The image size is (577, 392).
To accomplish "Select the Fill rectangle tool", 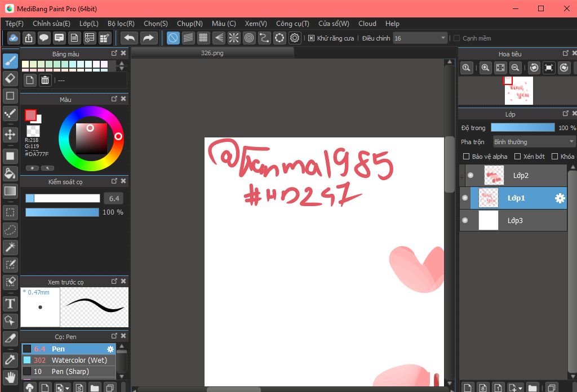I will 10,156.
